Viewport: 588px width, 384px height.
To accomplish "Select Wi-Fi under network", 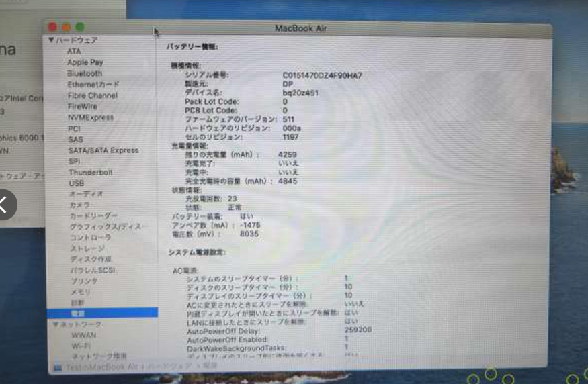I will click(x=81, y=346).
